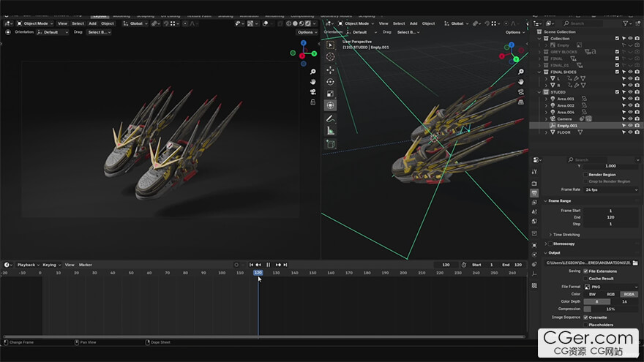Click the outliner filter funnel icon
Viewport: 644px width, 362px height.
pos(625,23)
